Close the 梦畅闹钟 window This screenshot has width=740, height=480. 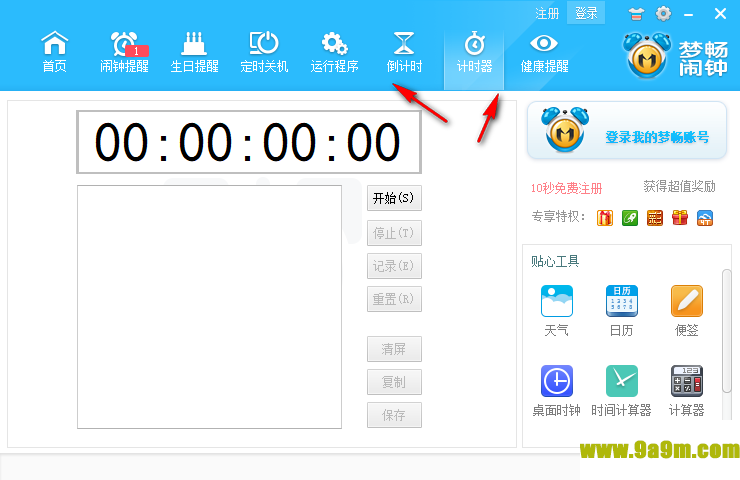(720, 14)
